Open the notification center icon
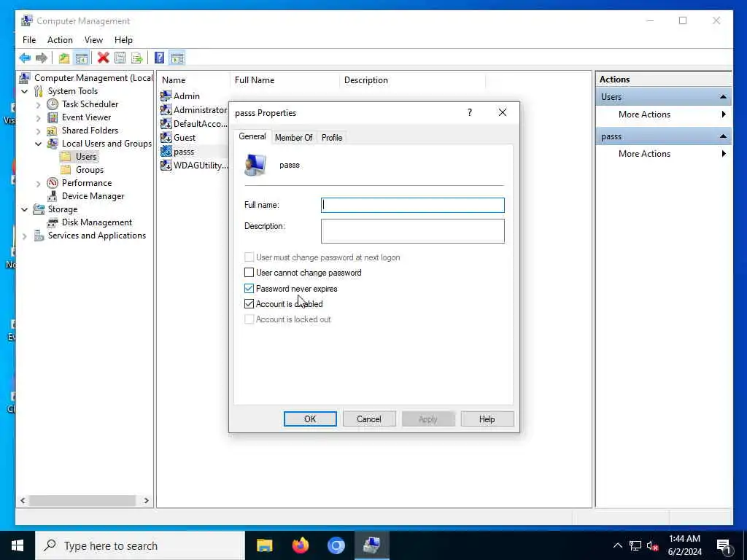The height and width of the screenshot is (560, 747). coord(724,547)
